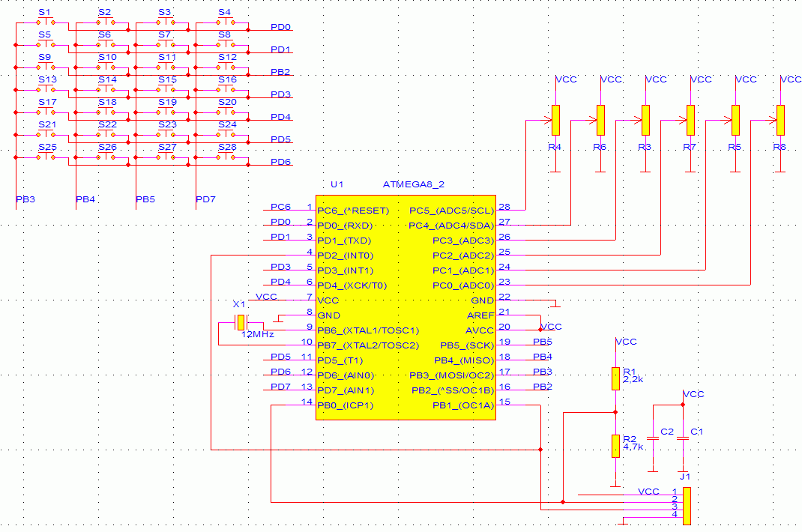
Task: Click the VCC label above potentiometer R4
Action: pos(566,79)
